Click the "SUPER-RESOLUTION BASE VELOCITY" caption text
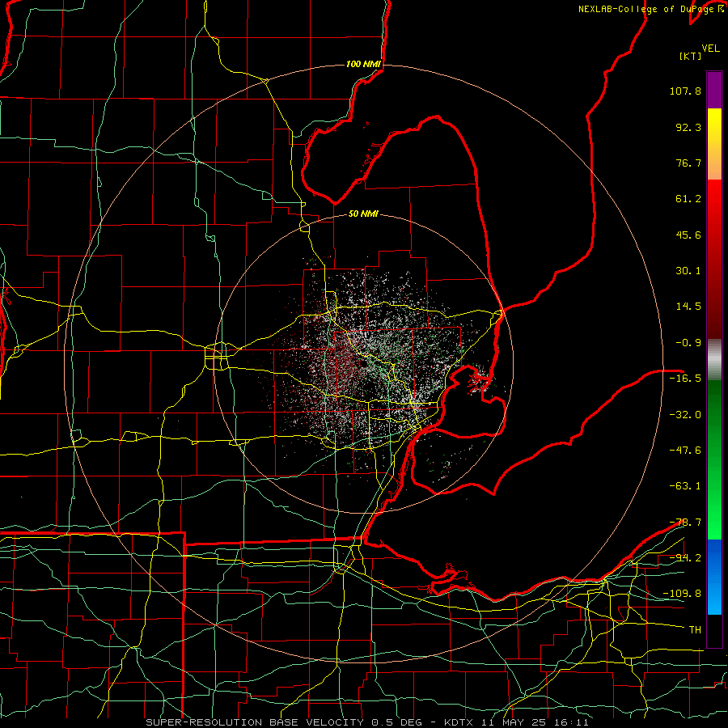 point(255,722)
